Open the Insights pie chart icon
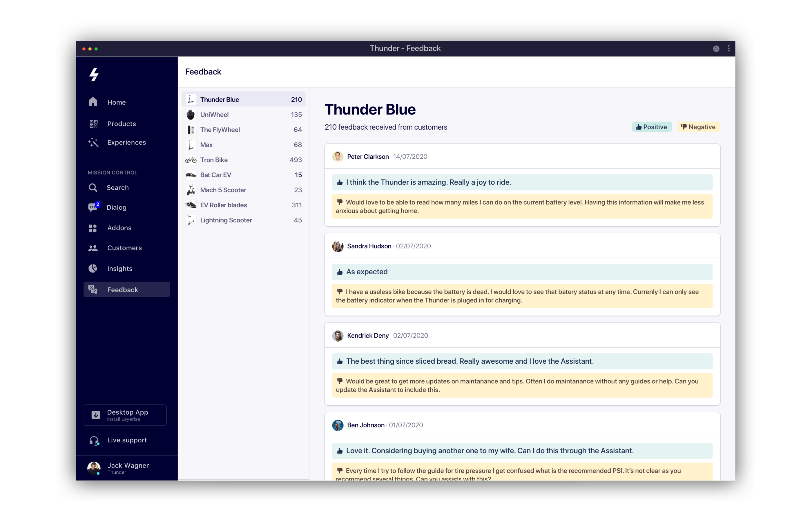This screenshot has width=812, height=522. click(x=93, y=269)
